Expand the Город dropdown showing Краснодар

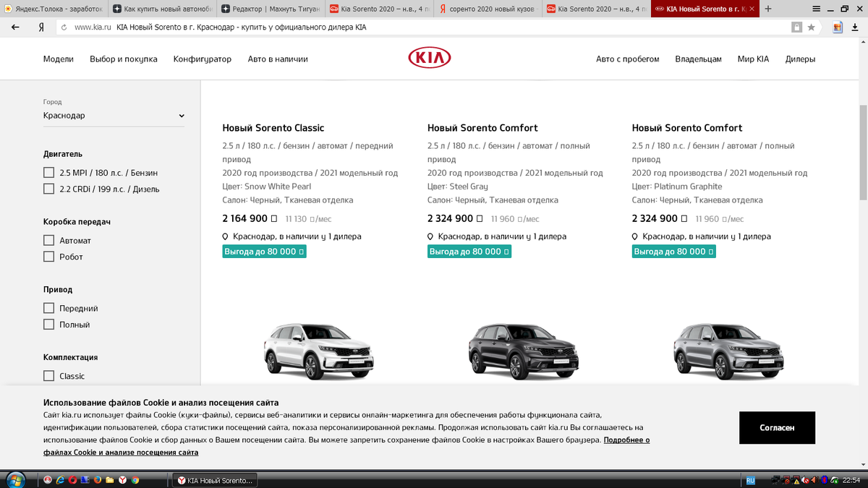(114, 116)
